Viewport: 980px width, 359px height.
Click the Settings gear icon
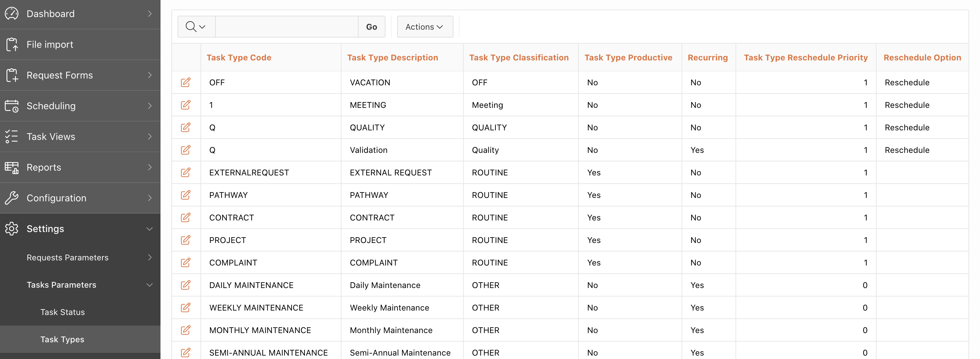coord(12,229)
